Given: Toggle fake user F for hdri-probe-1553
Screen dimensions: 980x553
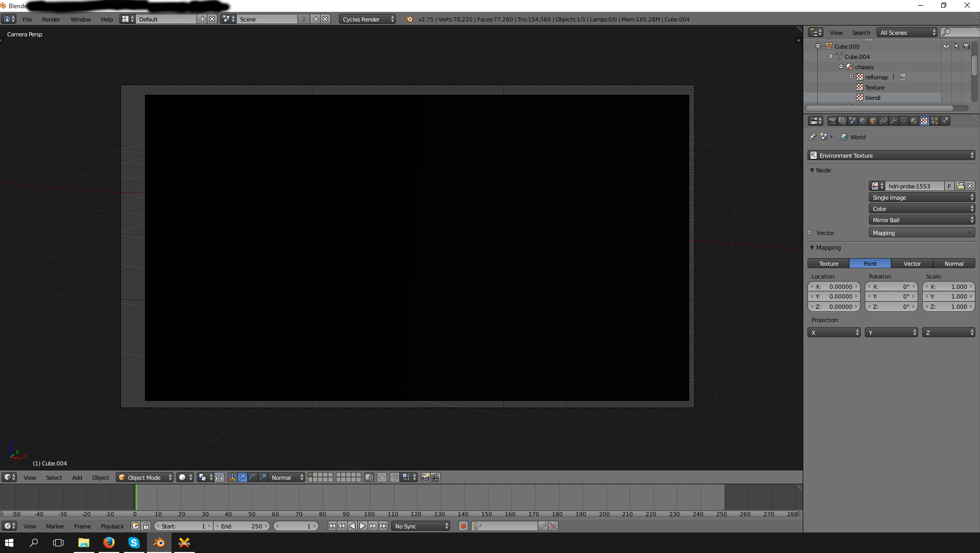Looking at the screenshot, I should click(949, 186).
